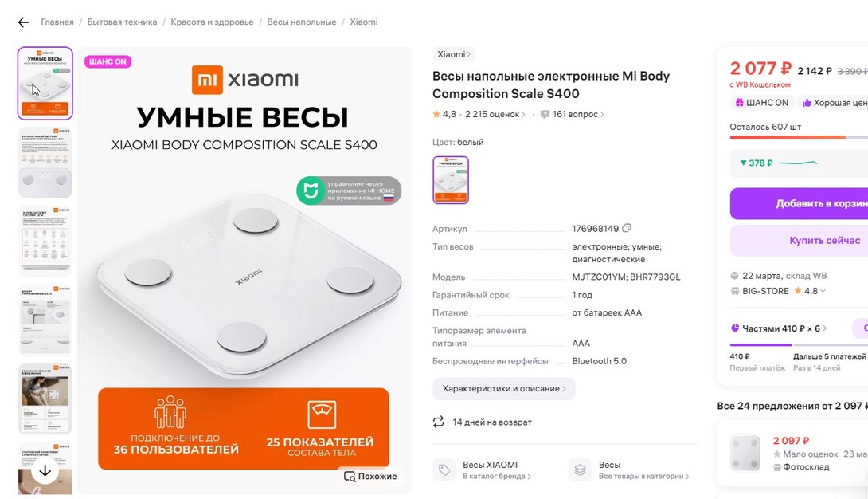Open Характеристики и описание section
This screenshot has width=868, height=499.
pyautogui.click(x=504, y=389)
